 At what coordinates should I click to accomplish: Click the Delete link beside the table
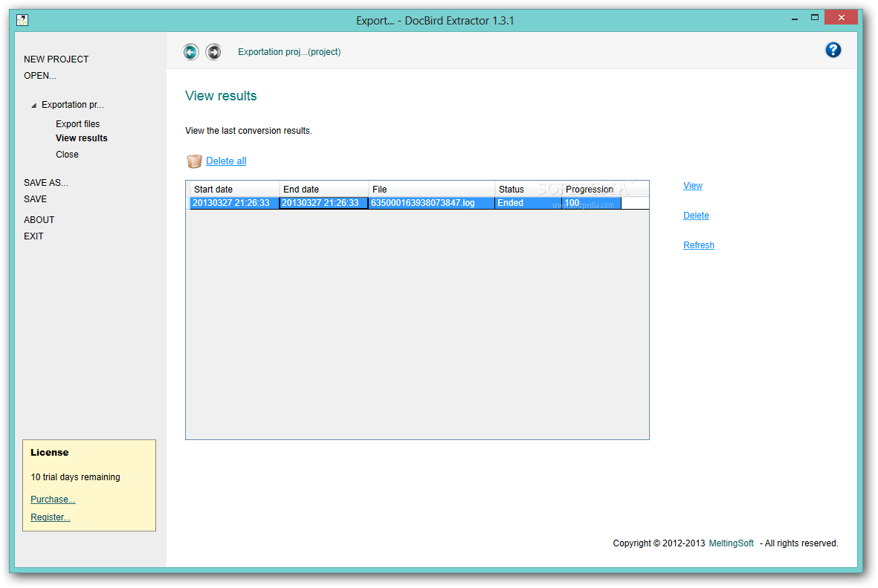click(696, 215)
